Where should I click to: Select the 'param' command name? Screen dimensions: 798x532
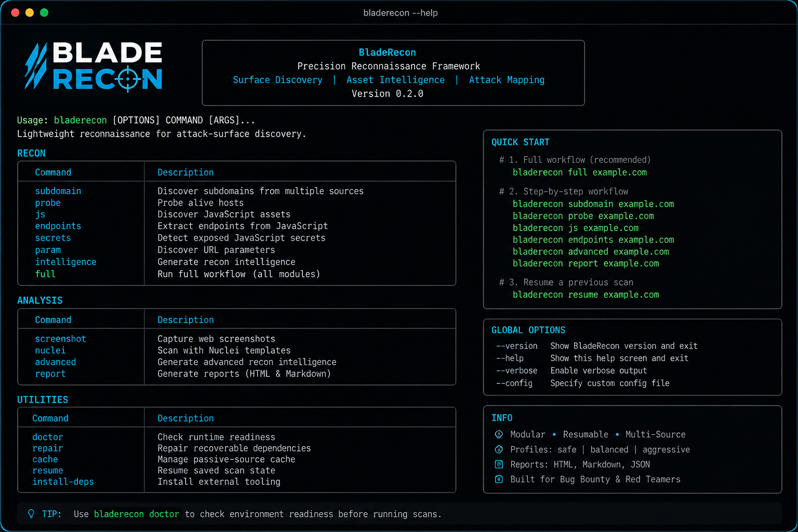point(48,250)
